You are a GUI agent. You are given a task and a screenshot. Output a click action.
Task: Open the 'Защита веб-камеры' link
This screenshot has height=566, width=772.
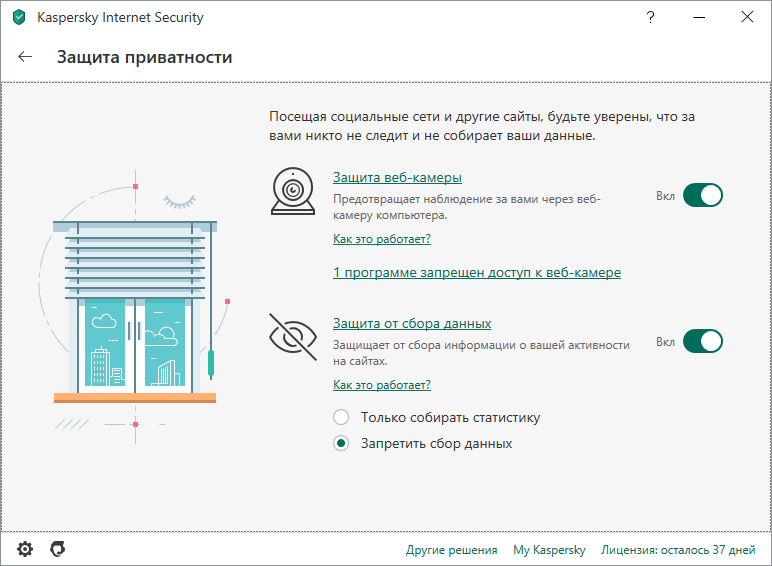point(397,177)
